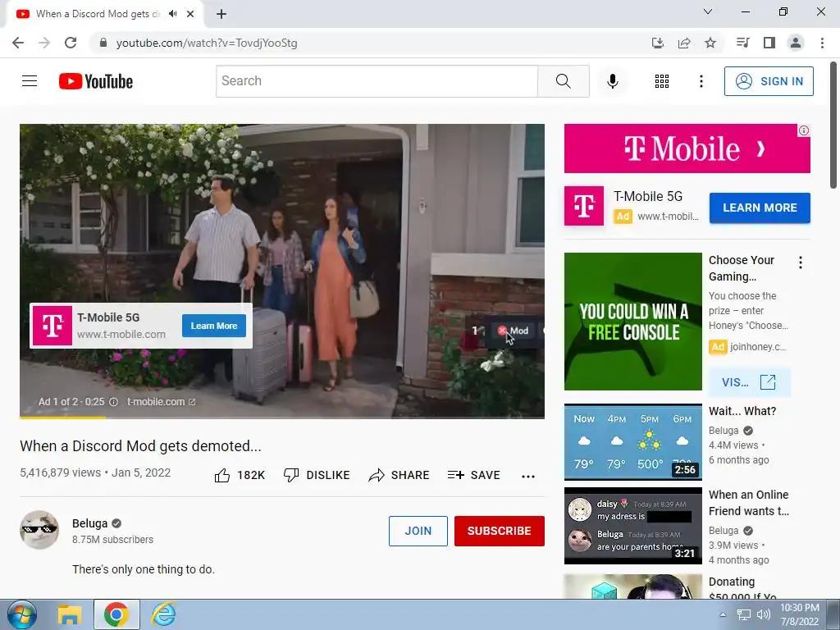Click the search magnifier button
Screen dimensions: 840x630
pyautogui.click(x=563, y=81)
